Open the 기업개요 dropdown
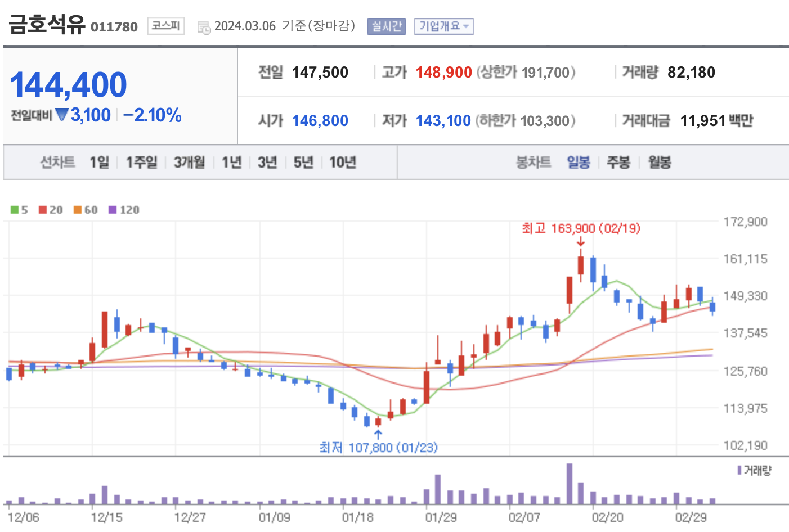 [x=443, y=26]
